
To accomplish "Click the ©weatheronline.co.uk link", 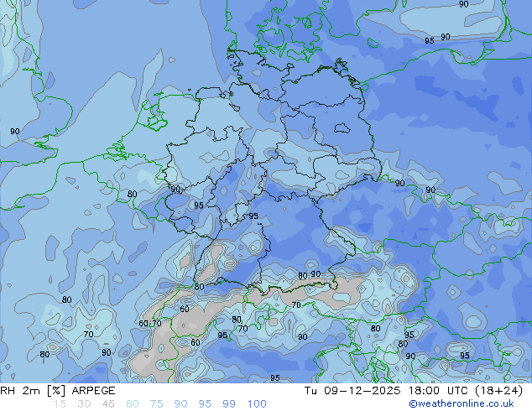I will (x=462, y=403).
